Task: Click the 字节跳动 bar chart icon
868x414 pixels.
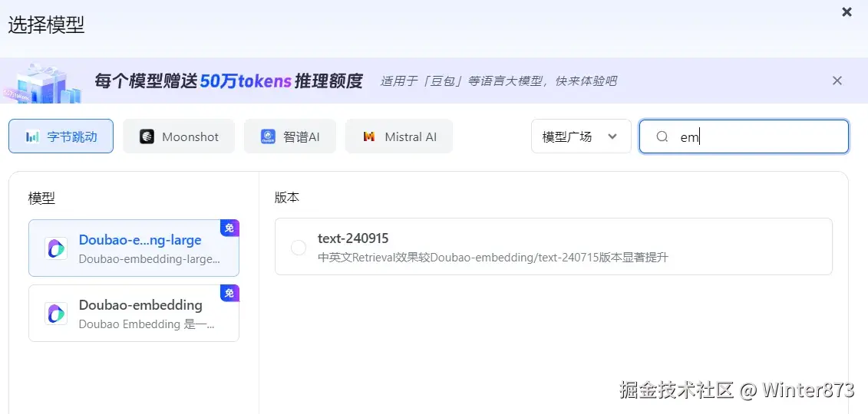Action: (33, 136)
